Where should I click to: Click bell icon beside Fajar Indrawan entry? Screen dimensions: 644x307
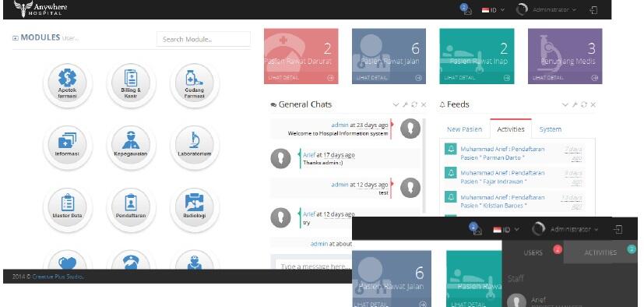[x=451, y=173]
